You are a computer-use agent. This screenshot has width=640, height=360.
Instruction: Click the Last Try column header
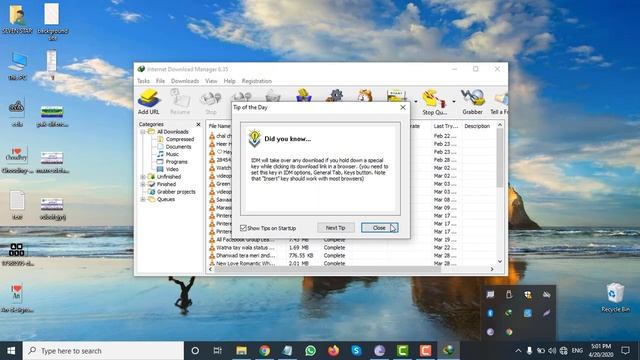446,126
